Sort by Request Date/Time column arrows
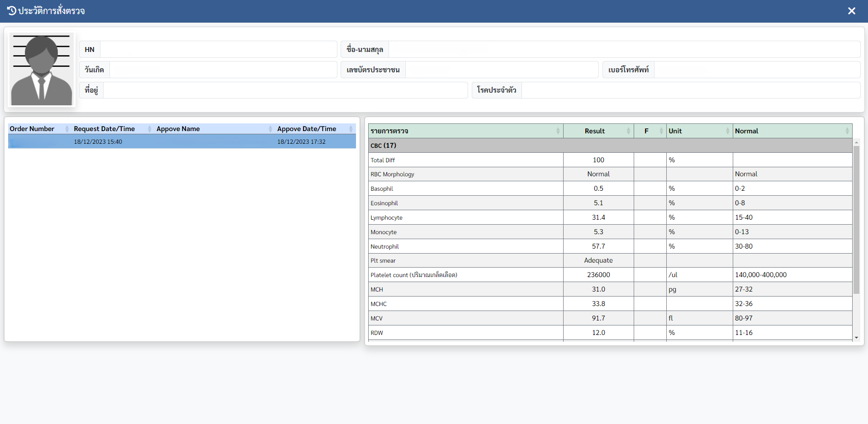The image size is (868, 424). pos(149,129)
